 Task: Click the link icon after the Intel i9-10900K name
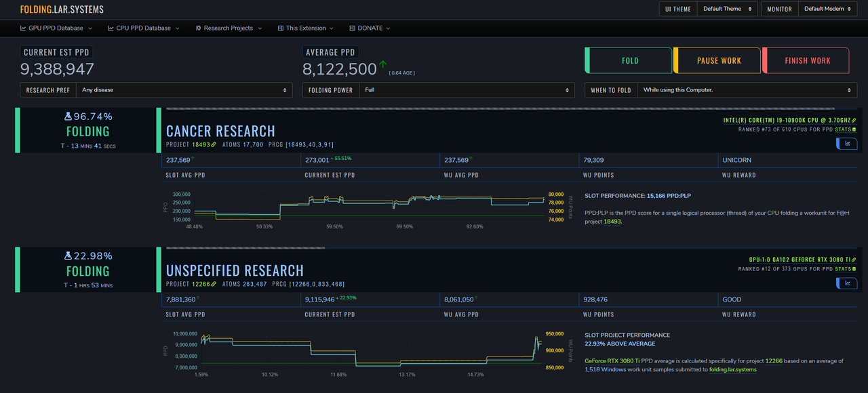(854, 120)
